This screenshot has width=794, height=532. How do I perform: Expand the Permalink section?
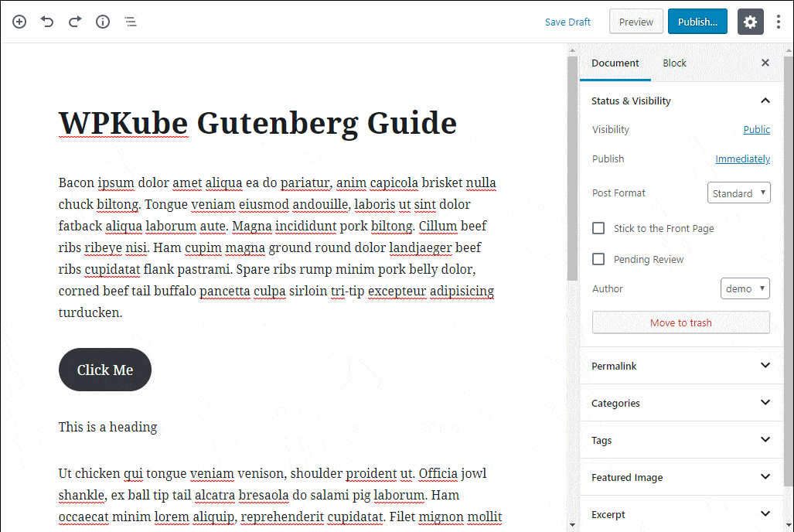pos(681,366)
